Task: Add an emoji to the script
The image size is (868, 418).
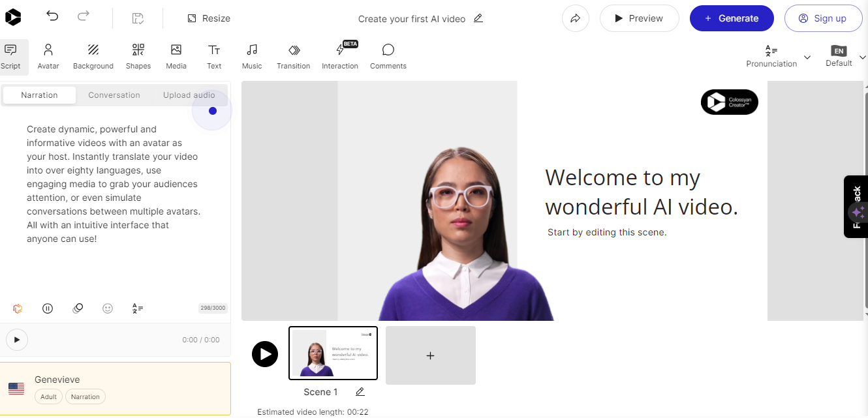Action: [x=108, y=308]
